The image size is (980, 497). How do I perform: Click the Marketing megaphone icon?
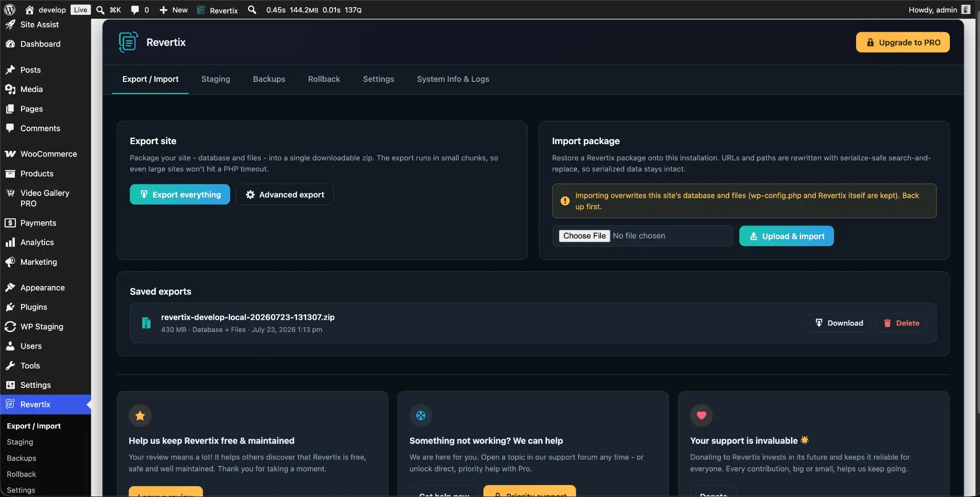tap(10, 262)
